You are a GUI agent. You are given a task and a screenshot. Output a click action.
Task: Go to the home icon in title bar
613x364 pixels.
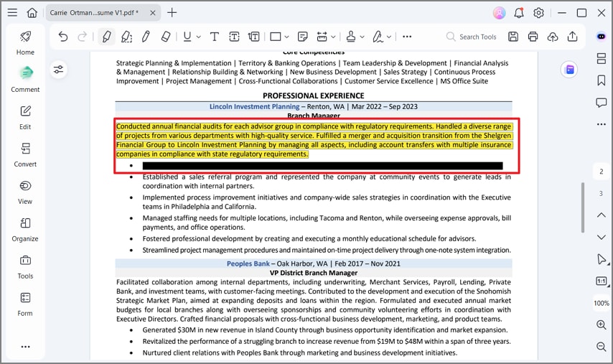tap(32, 12)
